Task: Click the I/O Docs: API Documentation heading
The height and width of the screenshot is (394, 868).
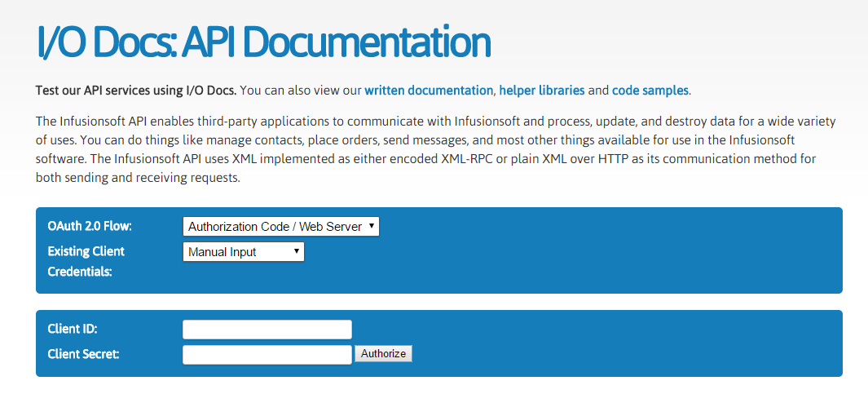Action: [263, 42]
